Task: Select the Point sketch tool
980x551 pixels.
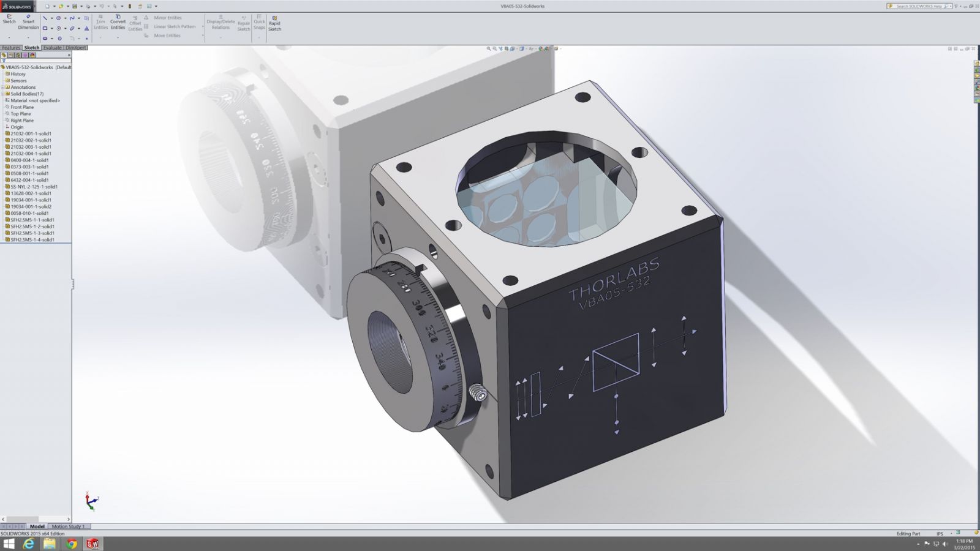Action: pos(87,39)
